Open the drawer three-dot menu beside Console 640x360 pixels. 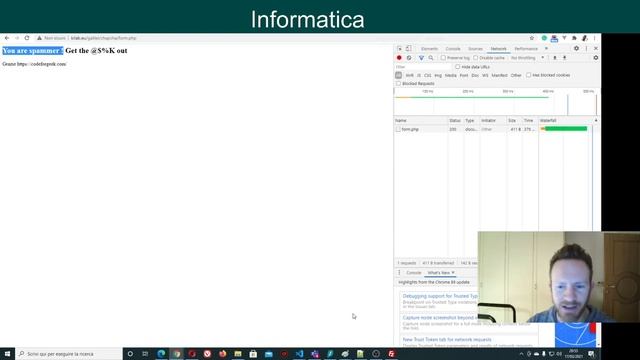[x=399, y=273]
